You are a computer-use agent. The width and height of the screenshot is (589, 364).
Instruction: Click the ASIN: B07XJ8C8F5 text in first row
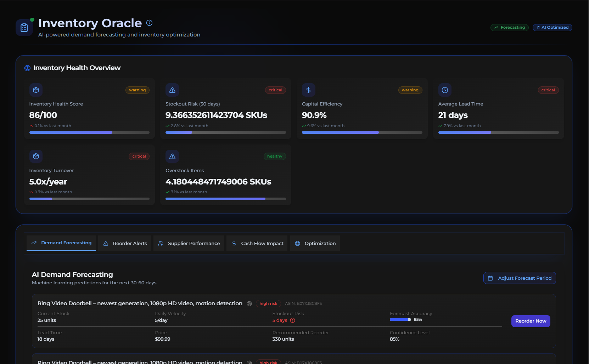pos(303,303)
